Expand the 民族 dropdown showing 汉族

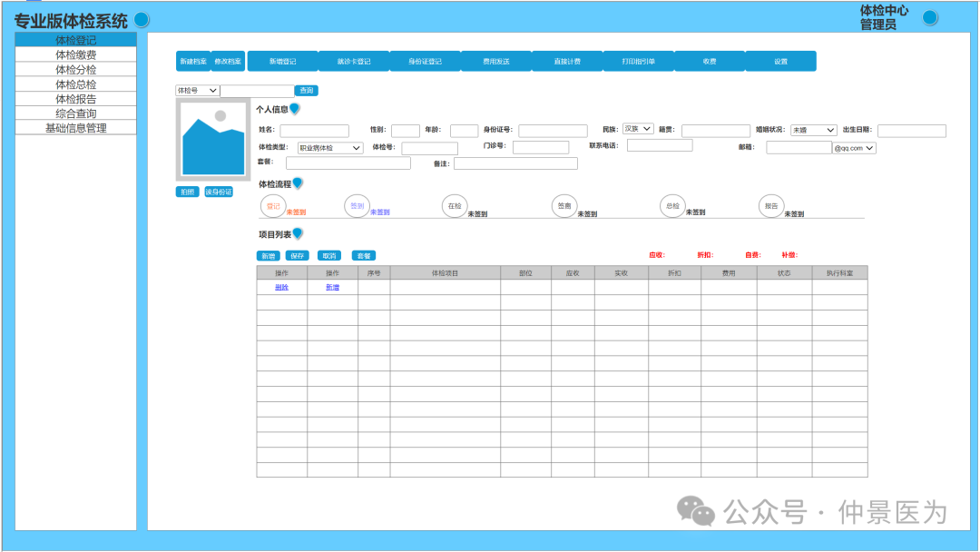tap(637, 130)
